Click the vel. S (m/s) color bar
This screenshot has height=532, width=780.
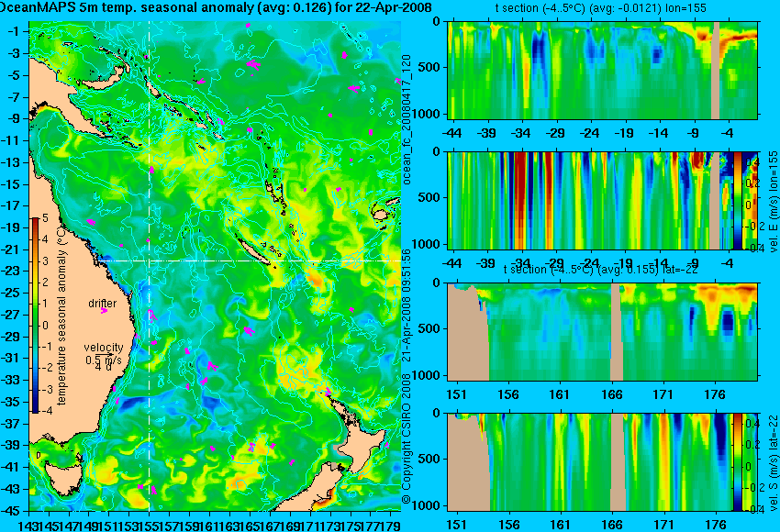point(737,462)
